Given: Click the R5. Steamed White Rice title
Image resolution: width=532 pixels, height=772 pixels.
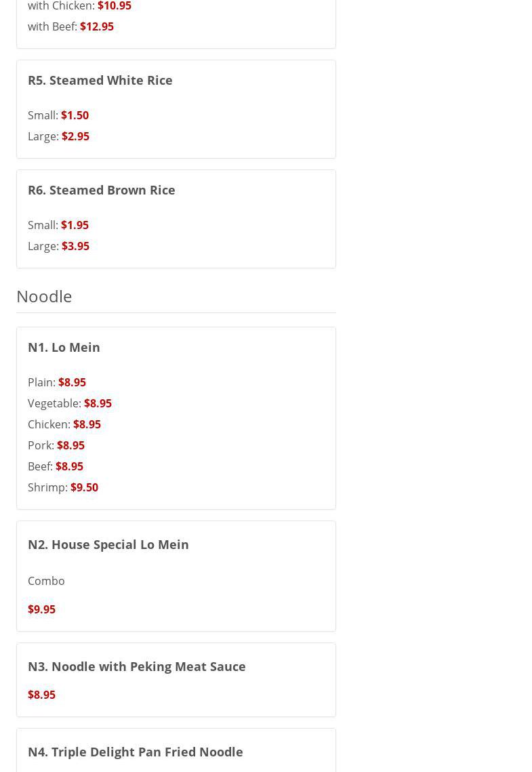Looking at the screenshot, I should point(100,80).
